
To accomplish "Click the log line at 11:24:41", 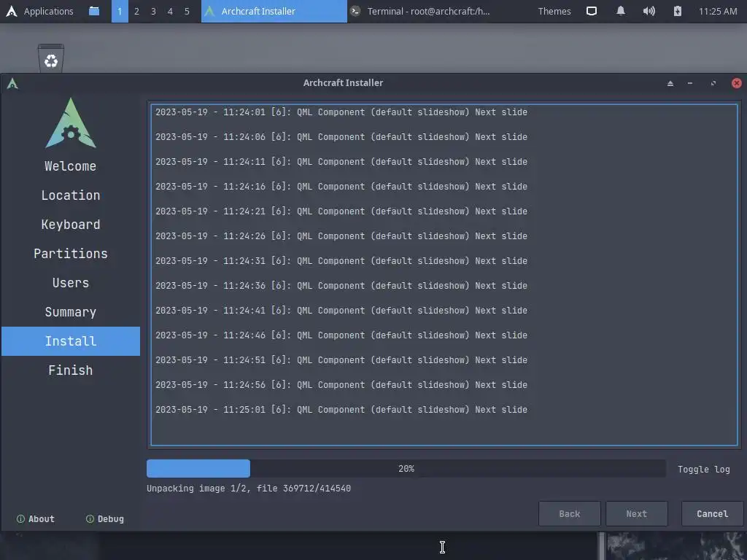I will coord(341,311).
